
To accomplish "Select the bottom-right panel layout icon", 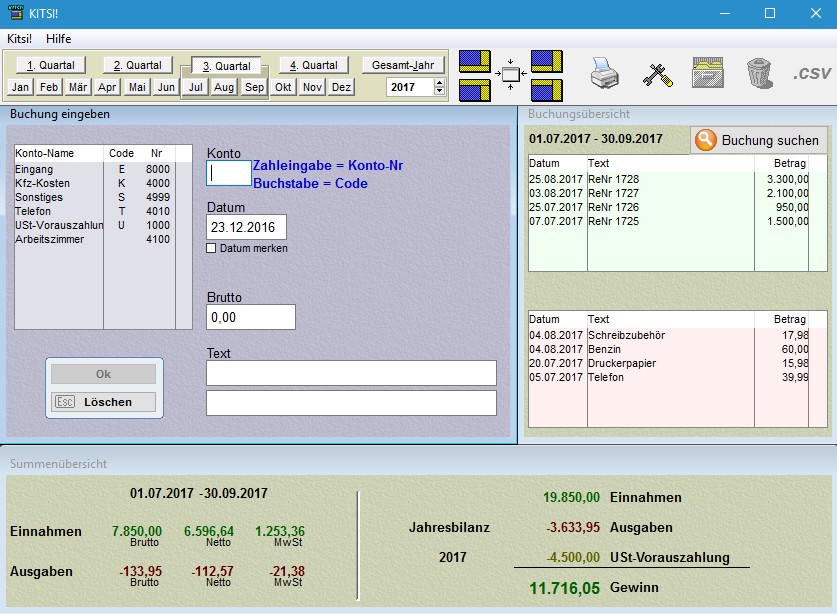I will coord(547,88).
